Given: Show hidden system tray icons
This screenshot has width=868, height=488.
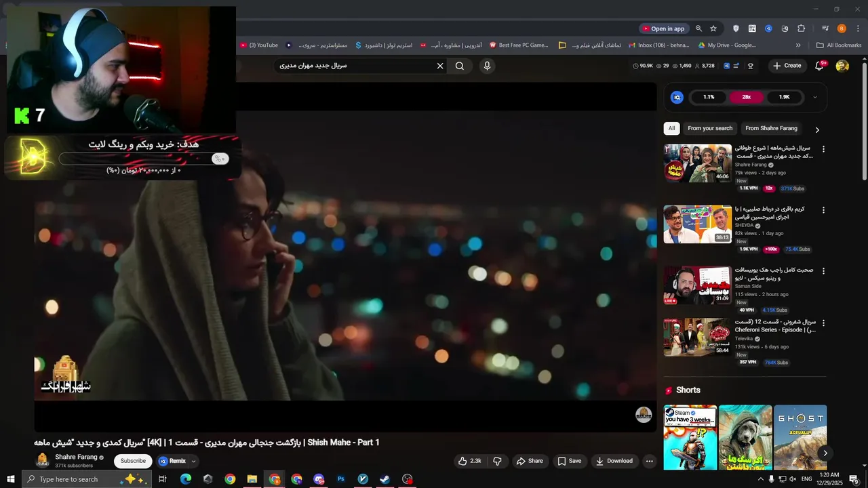Looking at the screenshot, I should coord(760,479).
